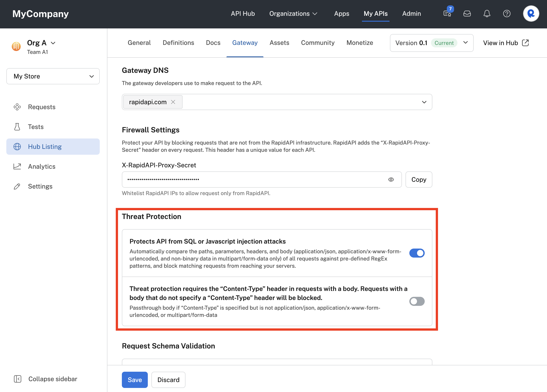Switch to the Assets tab
Screen dimensions: 547x392
coord(279,43)
